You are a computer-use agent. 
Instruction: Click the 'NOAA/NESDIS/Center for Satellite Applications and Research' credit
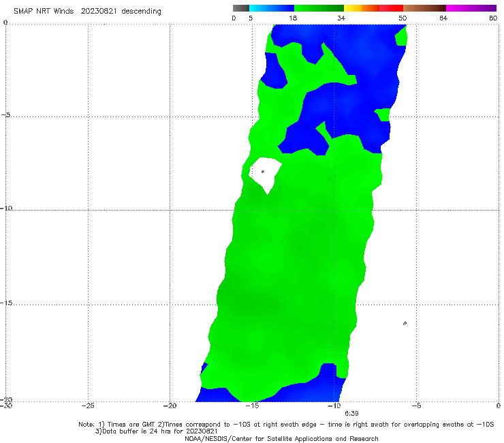coord(281,439)
